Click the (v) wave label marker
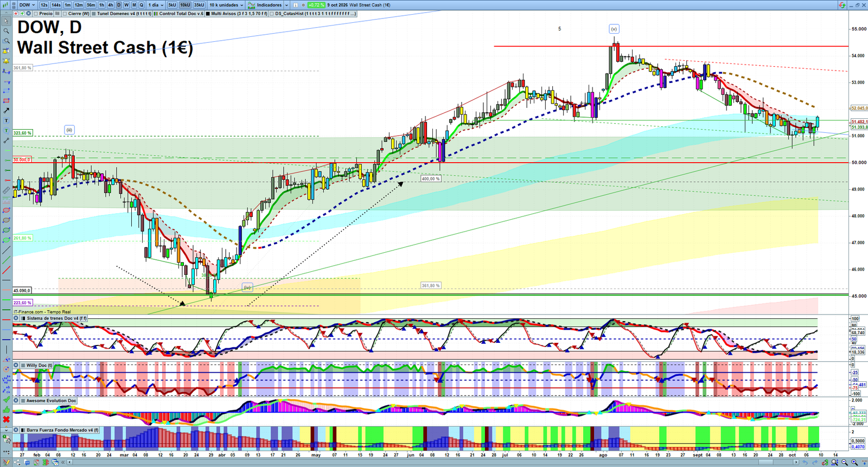The height and width of the screenshot is (467, 868). (x=614, y=29)
